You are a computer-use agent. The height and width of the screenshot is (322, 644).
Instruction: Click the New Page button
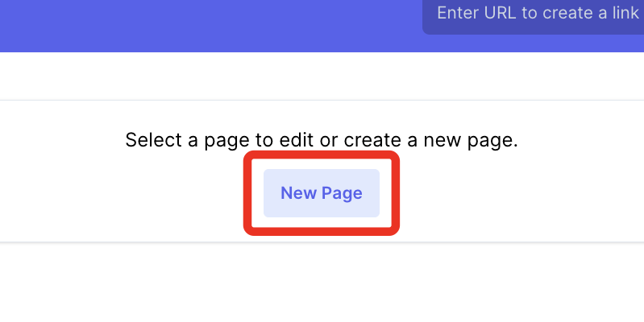(x=321, y=193)
